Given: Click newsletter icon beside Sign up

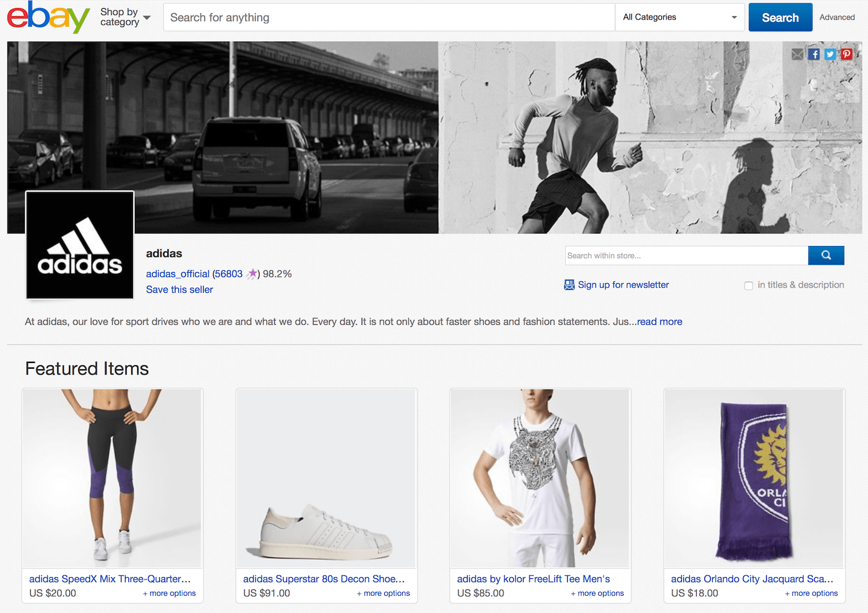Looking at the screenshot, I should coord(569,285).
